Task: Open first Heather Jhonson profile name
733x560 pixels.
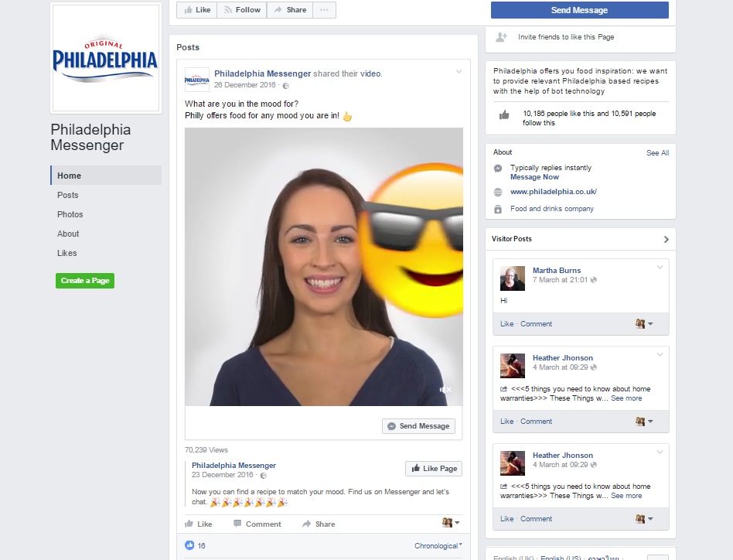Action: coord(563,357)
